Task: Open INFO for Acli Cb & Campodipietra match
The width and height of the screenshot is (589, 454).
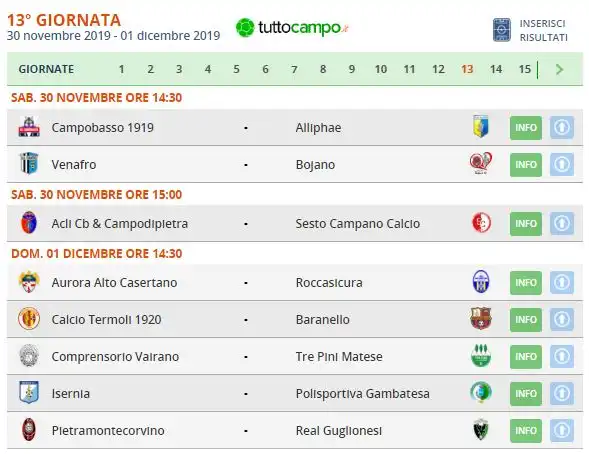Action: (x=526, y=224)
